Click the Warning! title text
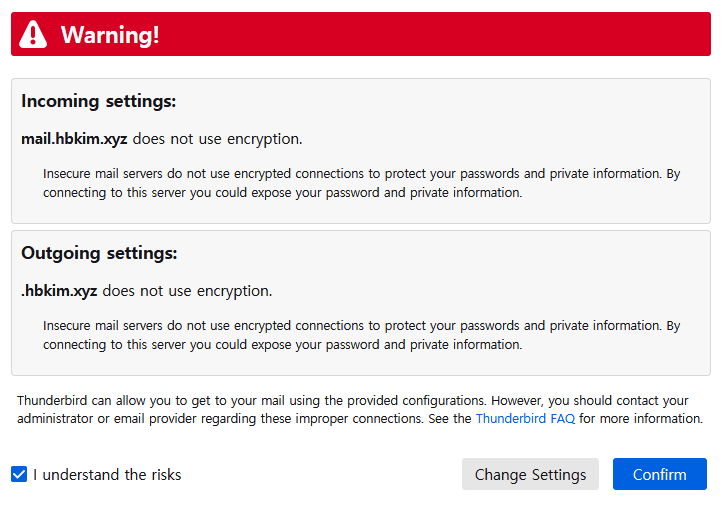The image size is (724, 505). tap(110, 35)
